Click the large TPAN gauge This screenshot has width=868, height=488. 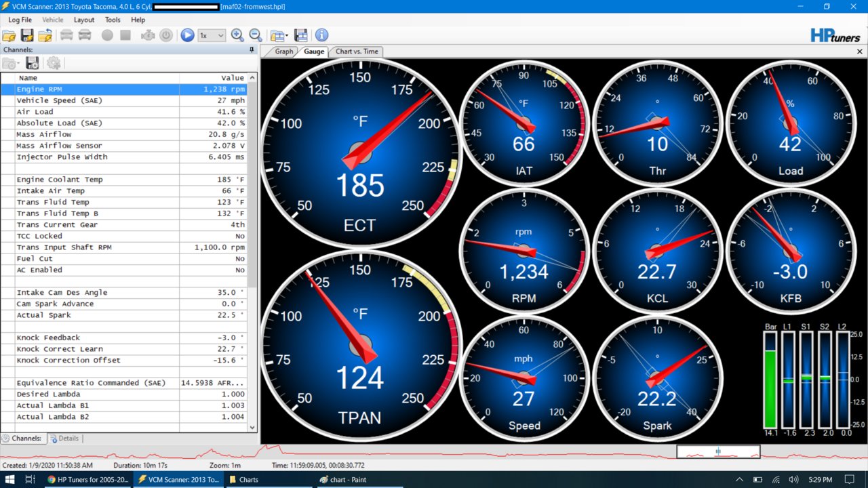tap(360, 346)
